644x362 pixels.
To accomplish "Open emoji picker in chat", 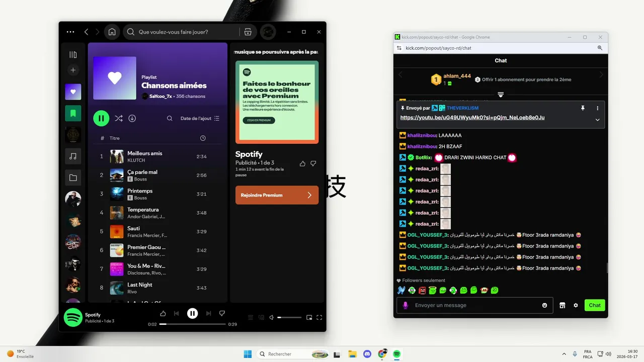I will 544,305.
